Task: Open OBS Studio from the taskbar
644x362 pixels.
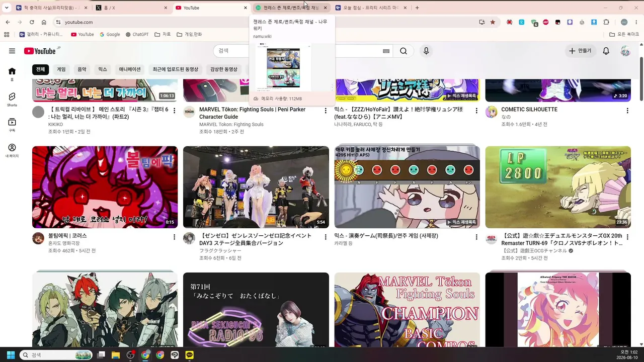Action: tap(131, 355)
